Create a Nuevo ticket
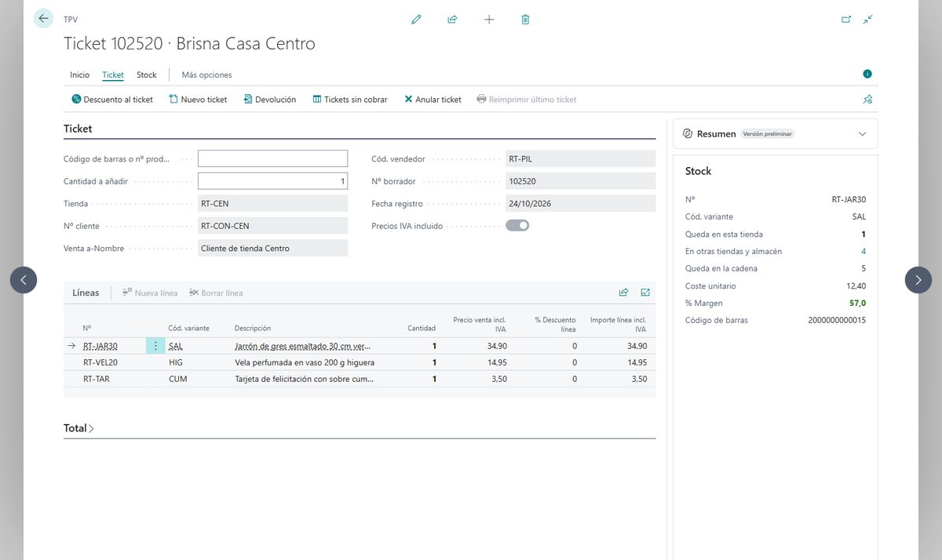 [198, 100]
